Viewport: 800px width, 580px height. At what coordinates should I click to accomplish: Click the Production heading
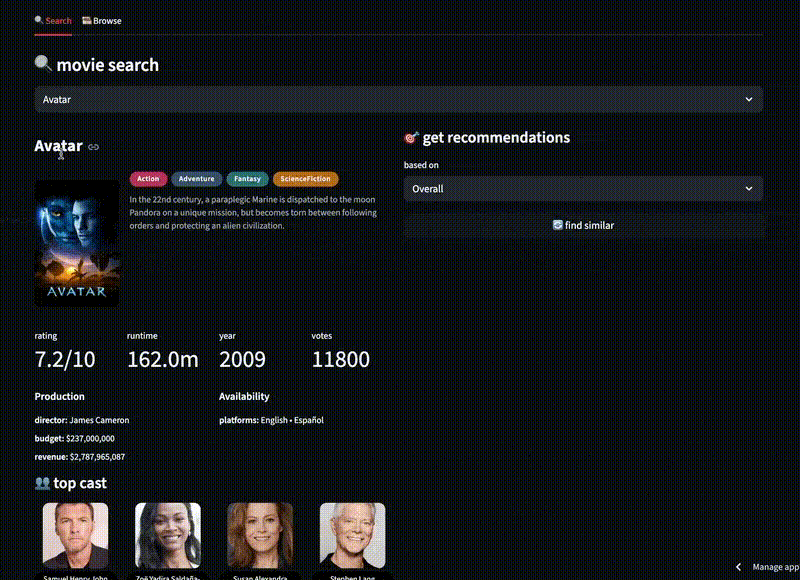click(60, 396)
